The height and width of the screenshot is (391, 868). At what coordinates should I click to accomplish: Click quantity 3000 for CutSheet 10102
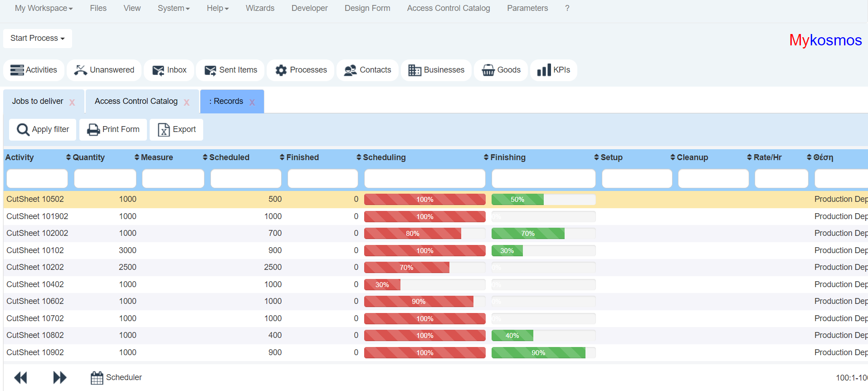(x=127, y=250)
